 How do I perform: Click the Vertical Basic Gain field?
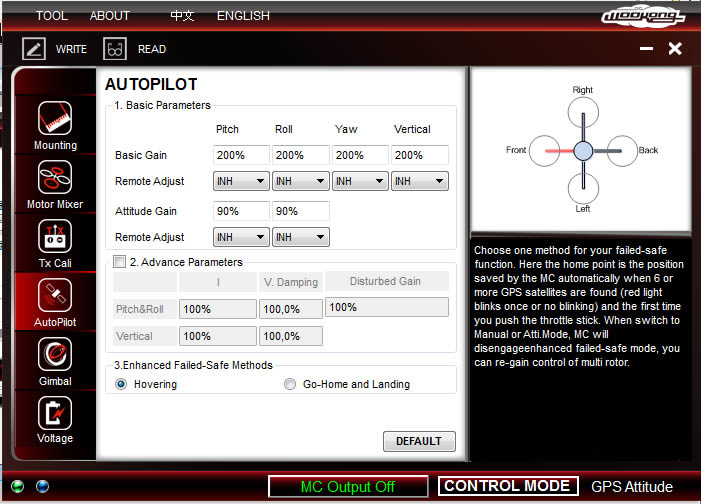coord(420,155)
